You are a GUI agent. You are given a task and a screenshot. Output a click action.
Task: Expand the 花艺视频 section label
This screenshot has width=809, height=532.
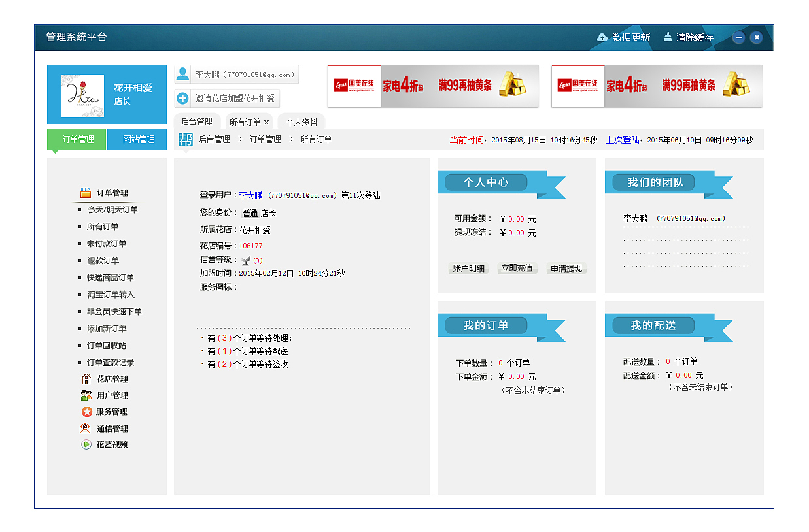[112, 444]
